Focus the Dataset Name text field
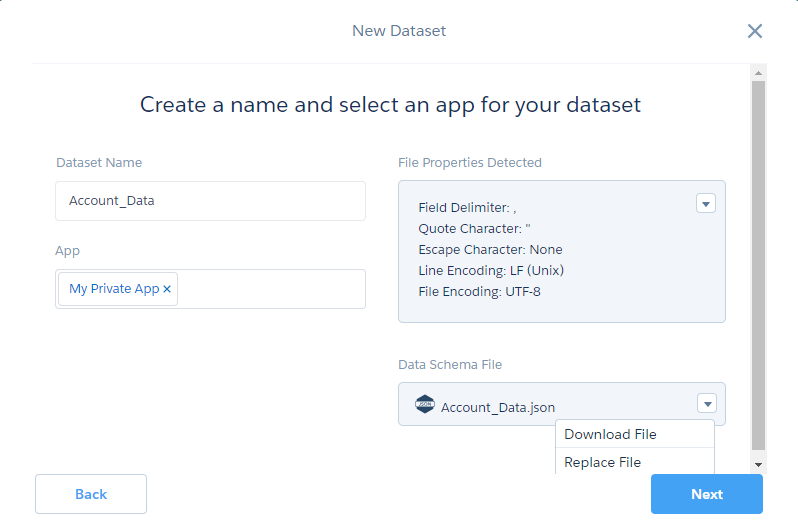798x527 pixels. pyautogui.click(x=210, y=201)
